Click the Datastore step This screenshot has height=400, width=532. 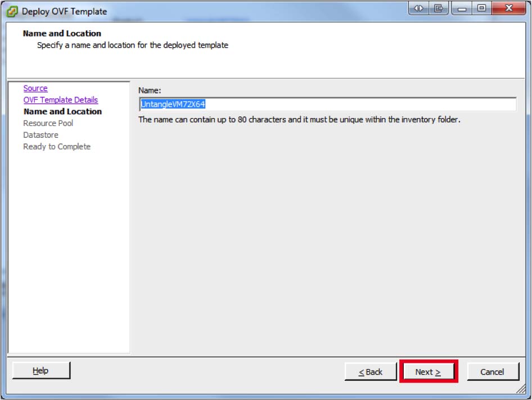coord(40,135)
